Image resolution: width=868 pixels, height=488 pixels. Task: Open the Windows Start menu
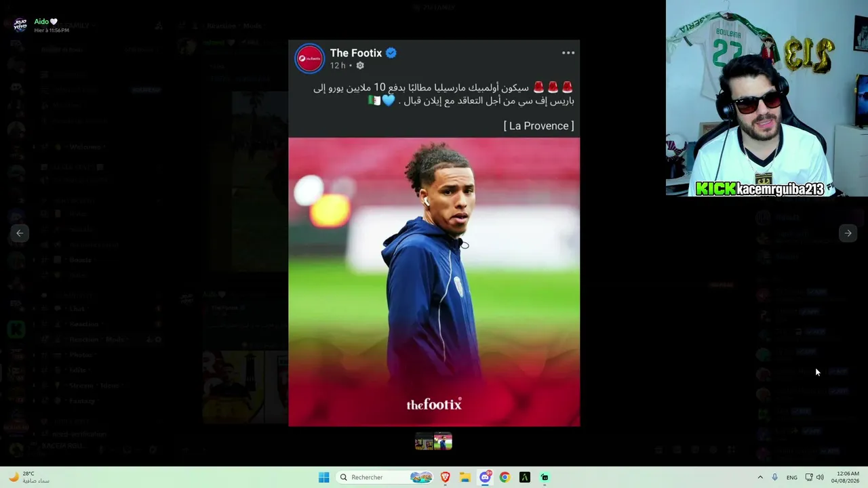(x=324, y=477)
